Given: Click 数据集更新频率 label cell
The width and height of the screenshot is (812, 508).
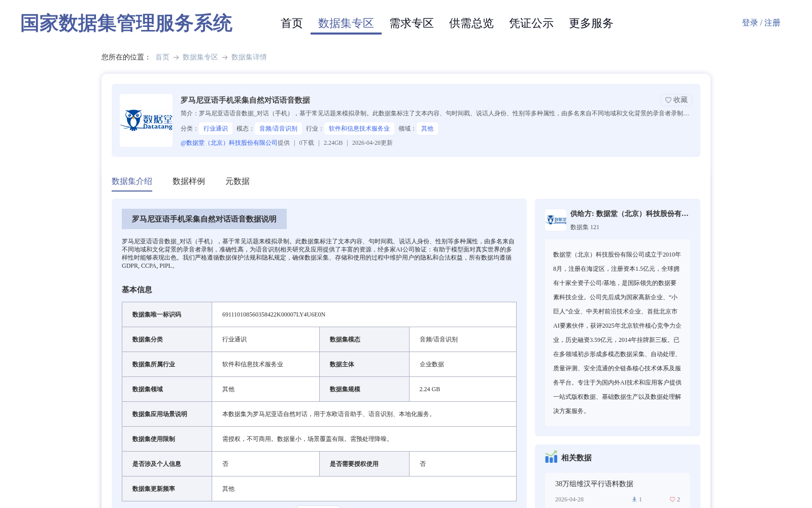Looking at the screenshot, I should (167, 489).
